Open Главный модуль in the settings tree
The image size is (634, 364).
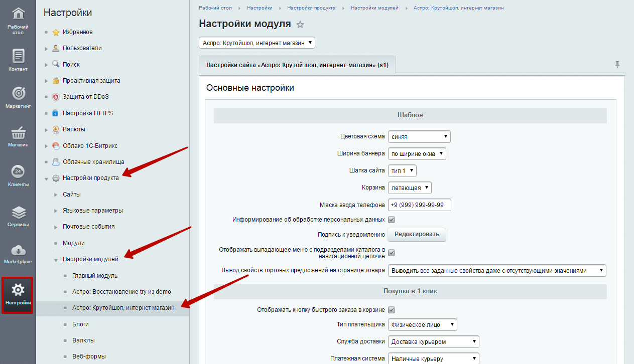click(x=94, y=276)
